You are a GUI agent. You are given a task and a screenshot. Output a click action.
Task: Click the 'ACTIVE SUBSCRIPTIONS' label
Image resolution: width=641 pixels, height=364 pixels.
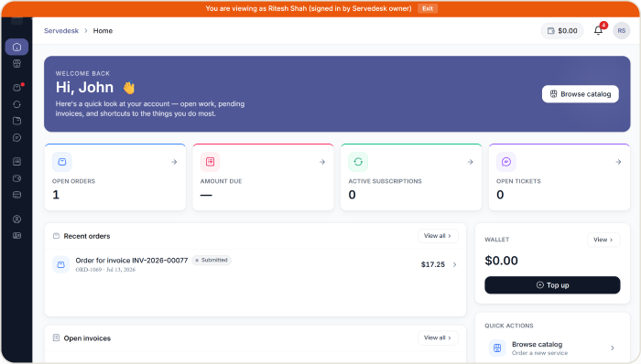[x=386, y=181]
